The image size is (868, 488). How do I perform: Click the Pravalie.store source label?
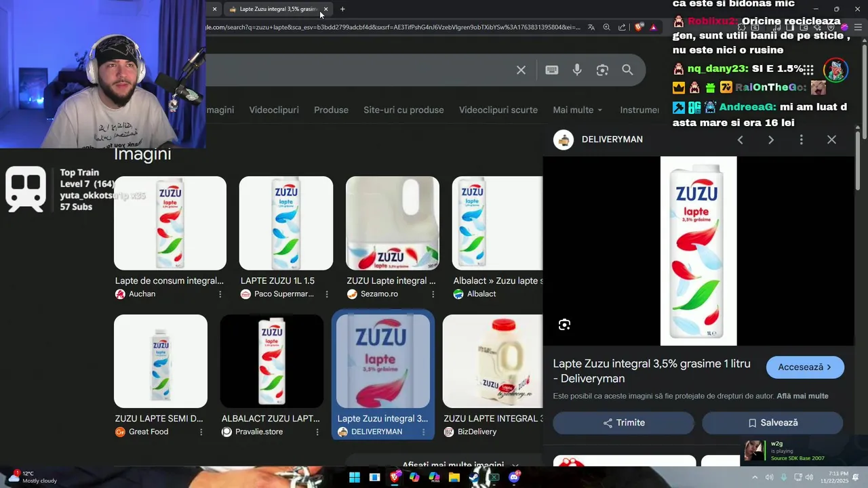[259, 432]
